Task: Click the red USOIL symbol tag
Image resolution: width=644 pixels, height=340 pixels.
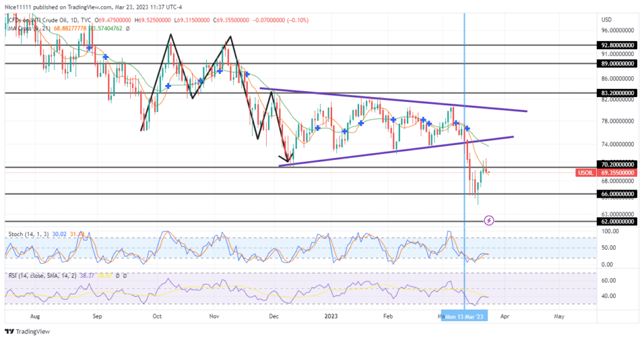Action: 586,173
